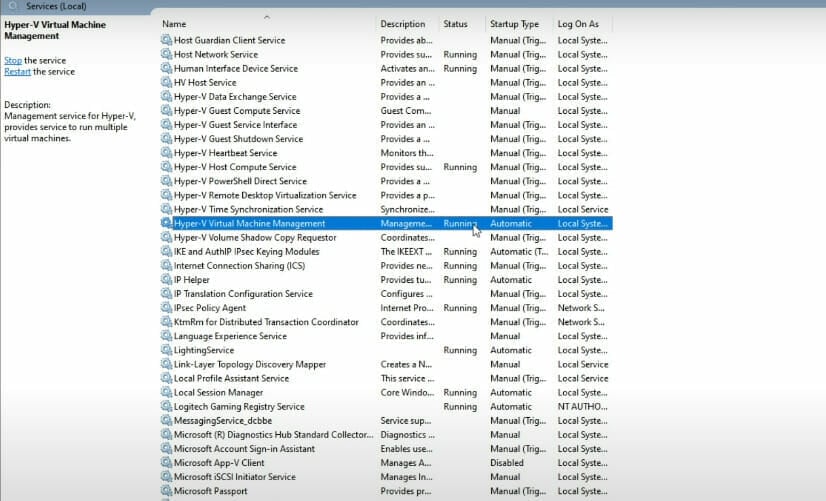Click the Internet Pro... description of IPsec Policy Agent

[407, 308]
